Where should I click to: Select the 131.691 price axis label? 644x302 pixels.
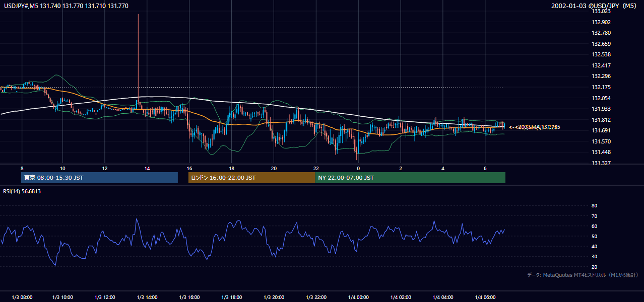click(x=602, y=130)
